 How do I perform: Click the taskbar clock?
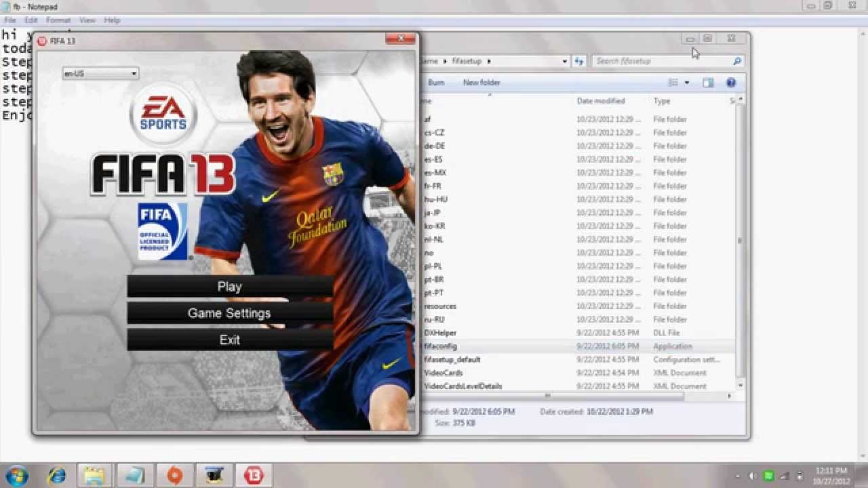(x=831, y=476)
